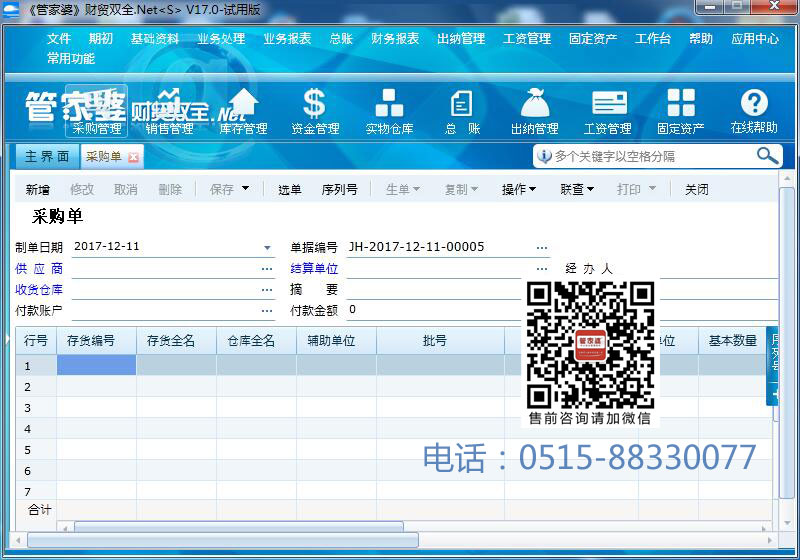Open the 业务处理 menu
800x560 pixels.
221,39
